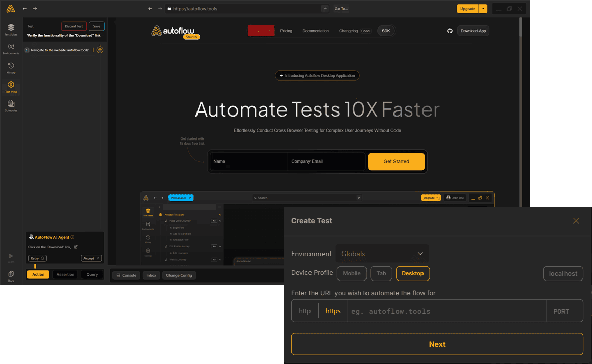The width and height of the screenshot is (592, 364).
Task: Click test title 'Verify the functionality of the Download link'
Action: click(64, 35)
